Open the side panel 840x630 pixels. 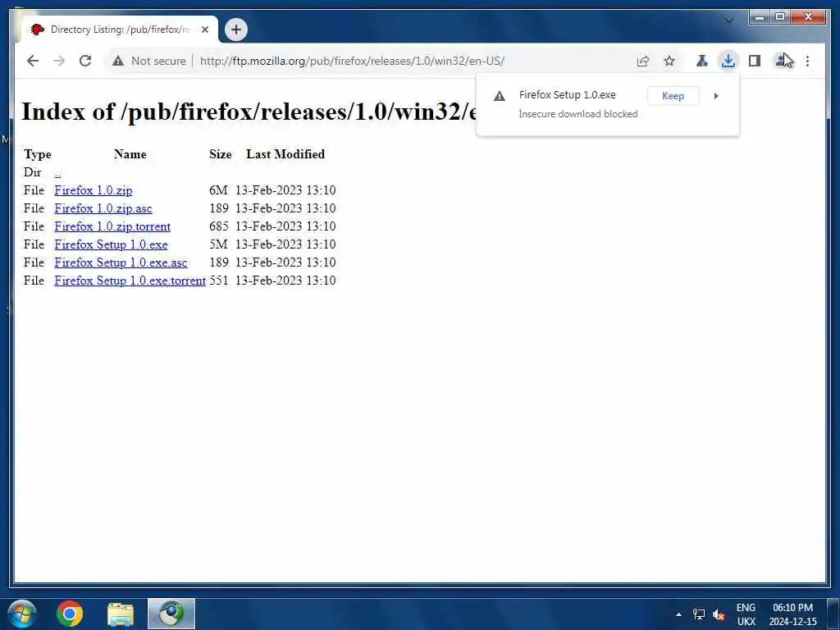(x=755, y=61)
